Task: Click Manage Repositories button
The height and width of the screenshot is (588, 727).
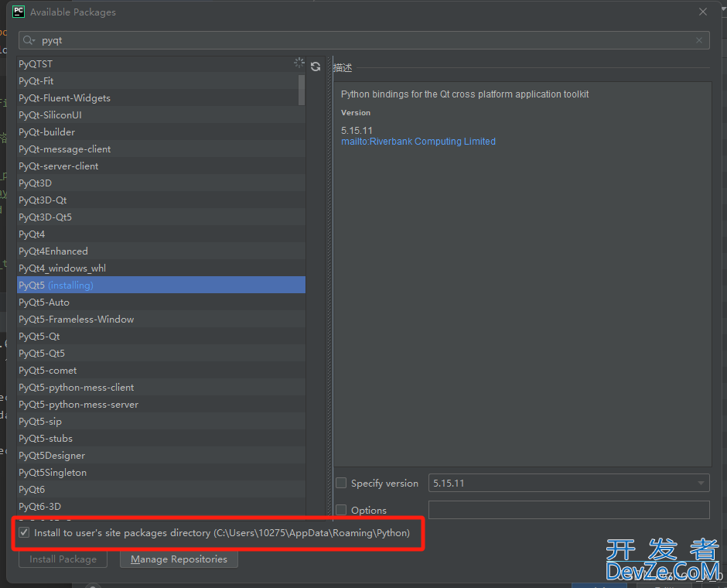Action: 179,559
